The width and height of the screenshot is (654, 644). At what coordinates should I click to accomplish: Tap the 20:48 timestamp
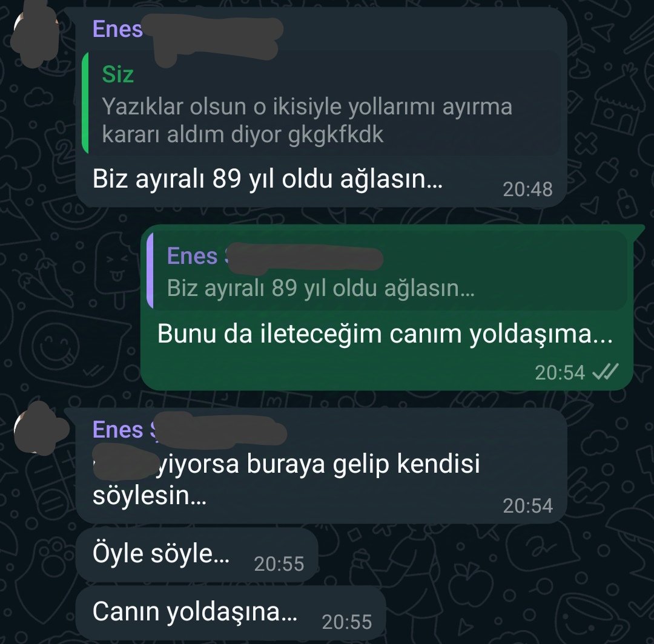click(527, 189)
